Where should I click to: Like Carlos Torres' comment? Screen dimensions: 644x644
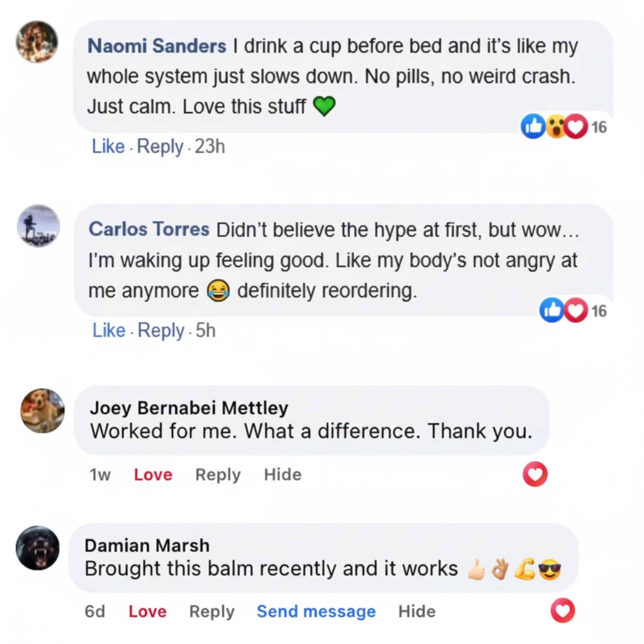(x=109, y=330)
